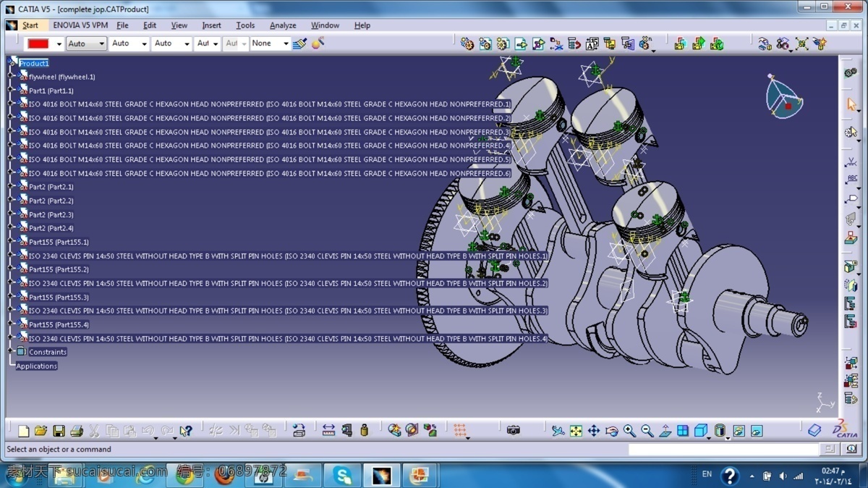Open Skype from the taskbar
868x488 pixels.
coord(341,476)
